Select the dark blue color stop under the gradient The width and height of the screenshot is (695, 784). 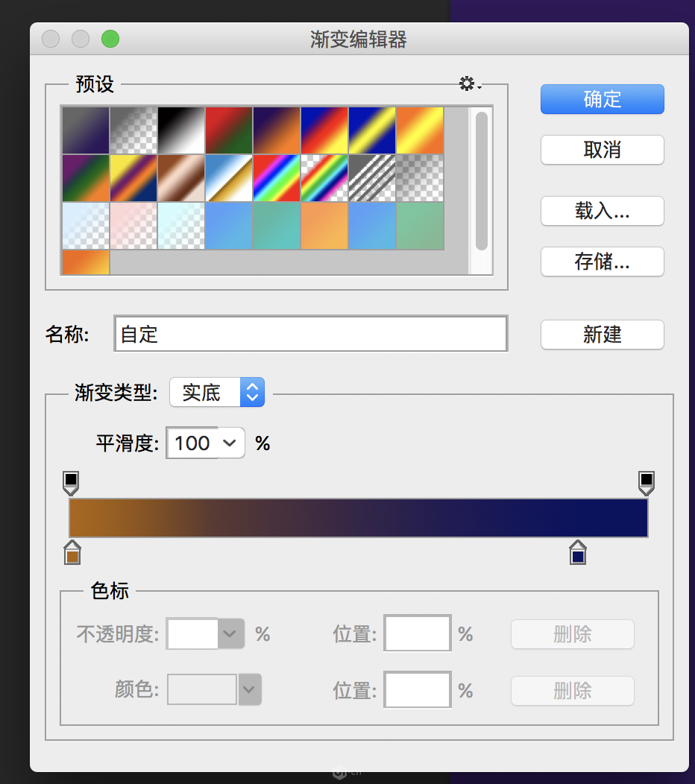[x=578, y=552]
